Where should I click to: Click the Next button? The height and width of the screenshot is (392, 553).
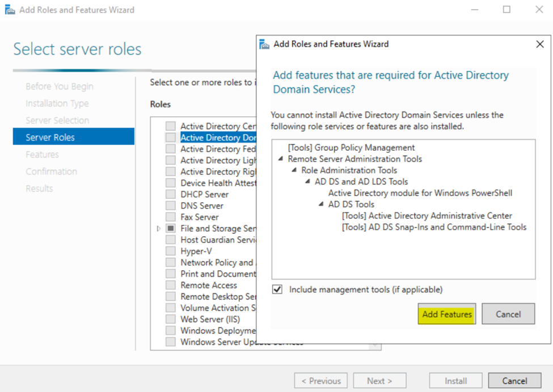(x=379, y=381)
